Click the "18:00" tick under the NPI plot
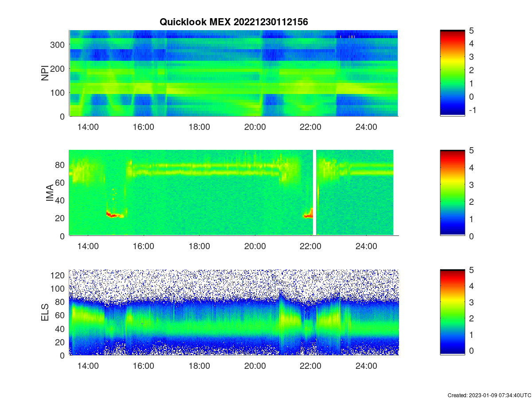This screenshot has height=399, width=532. click(199, 127)
